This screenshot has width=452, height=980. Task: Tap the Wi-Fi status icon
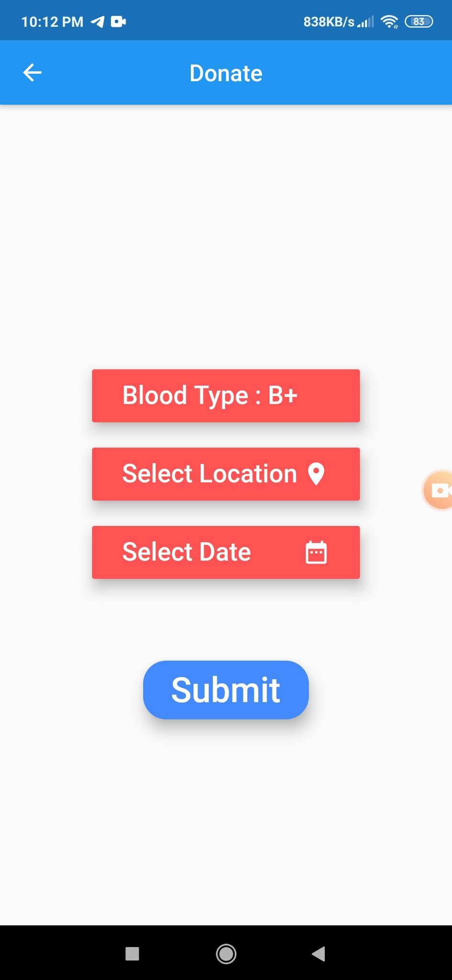(x=389, y=22)
